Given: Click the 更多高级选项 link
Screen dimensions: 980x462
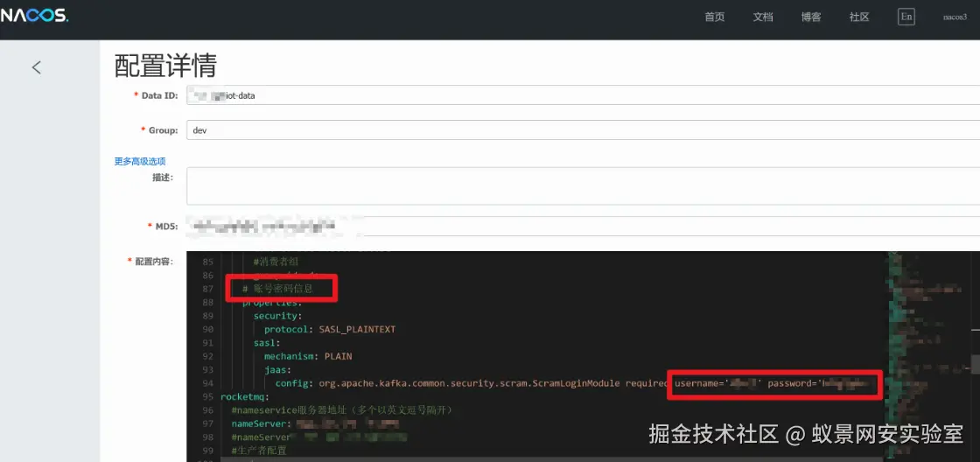Looking at the screenshot, I should point(140,161).
